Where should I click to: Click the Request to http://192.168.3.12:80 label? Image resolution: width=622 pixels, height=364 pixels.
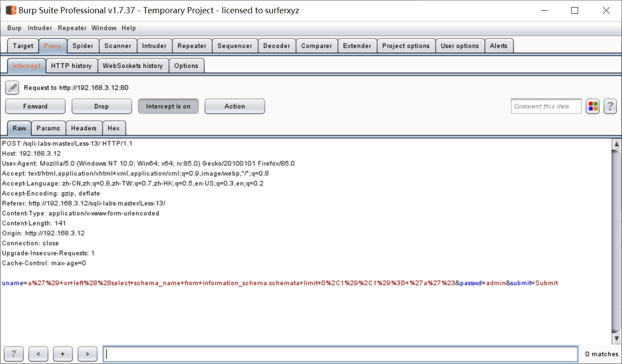pyautogui.click(x=76, y=88)
